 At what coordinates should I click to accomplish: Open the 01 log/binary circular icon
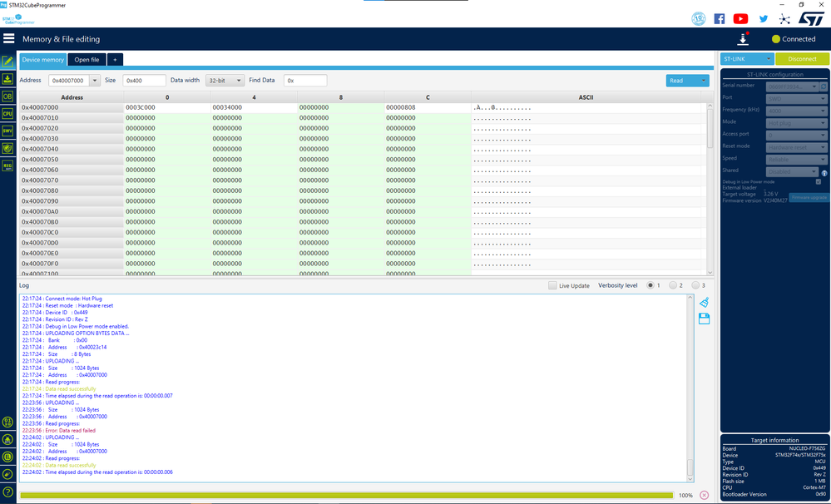click(x=7, y=422)
